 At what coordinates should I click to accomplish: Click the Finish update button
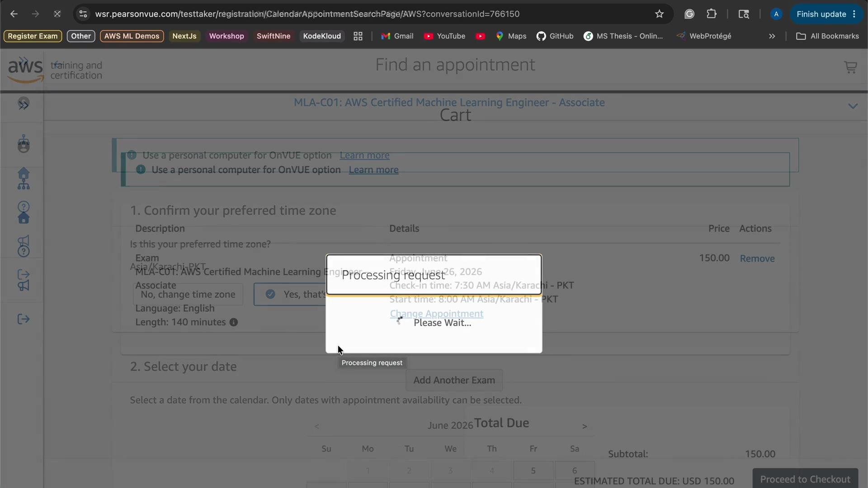click(x=826, y=14)
